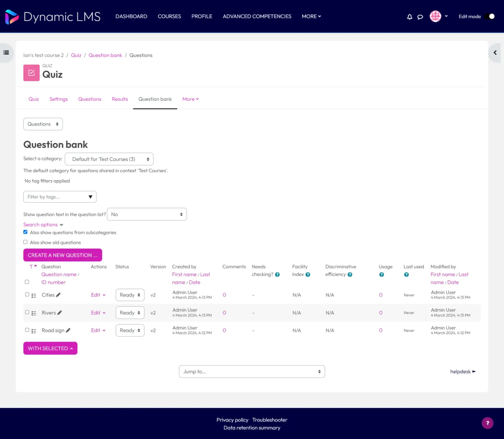Click CREATE A NEW QUESTION button
This screenshot has width=504, height=439.
coord(63,255)
